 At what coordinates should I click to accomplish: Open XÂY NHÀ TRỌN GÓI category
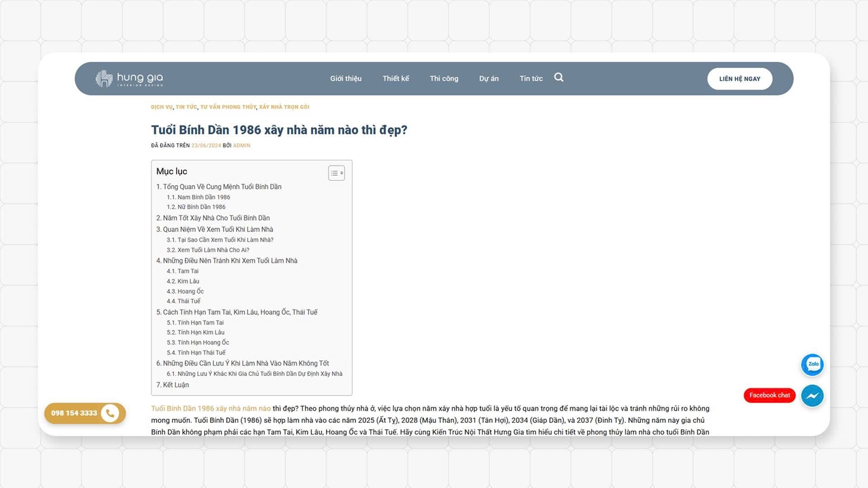[x=284, y=107]
